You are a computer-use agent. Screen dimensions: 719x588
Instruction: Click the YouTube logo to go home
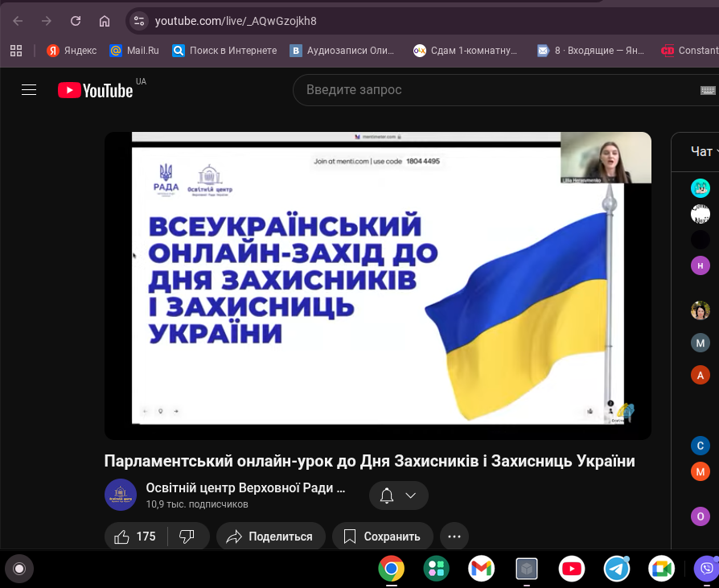(x=95, y=90)
